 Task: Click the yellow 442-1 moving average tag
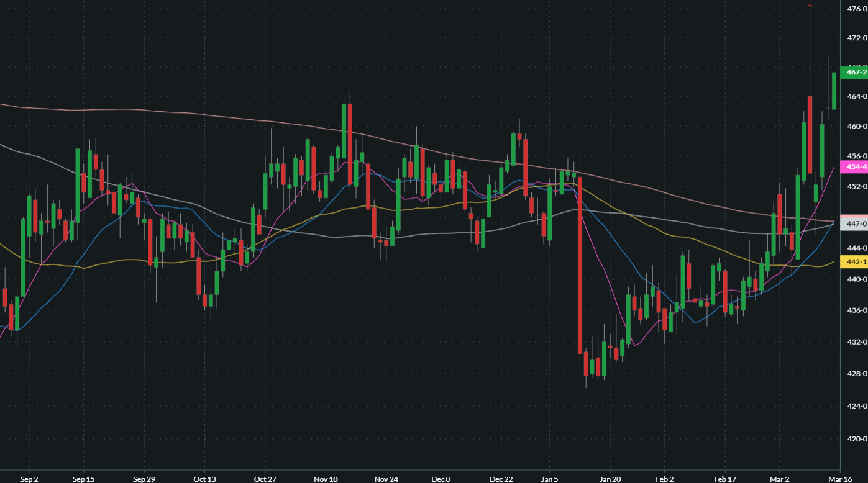pos(854,262)
